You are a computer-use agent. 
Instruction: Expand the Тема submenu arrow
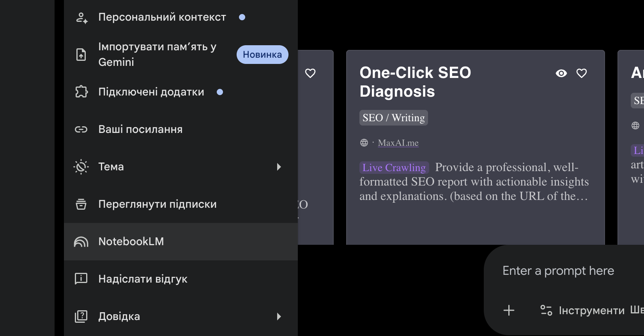coord(279,167)
